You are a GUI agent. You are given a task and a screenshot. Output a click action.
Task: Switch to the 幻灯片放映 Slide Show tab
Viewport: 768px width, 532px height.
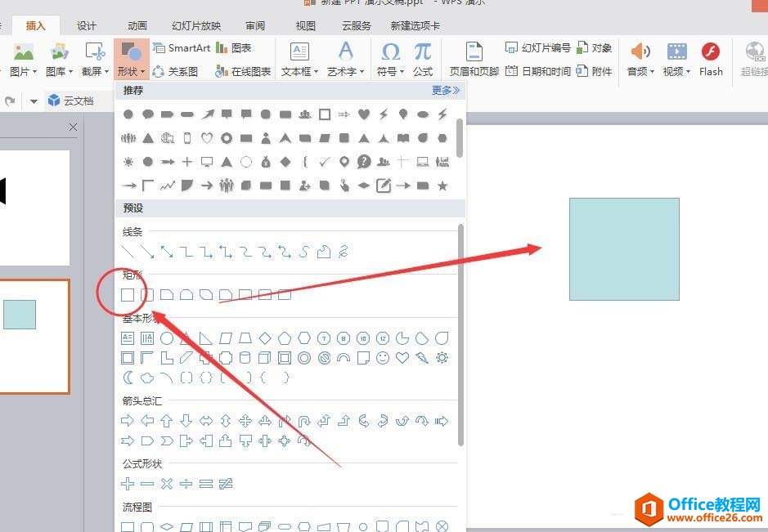pos(196,25)
